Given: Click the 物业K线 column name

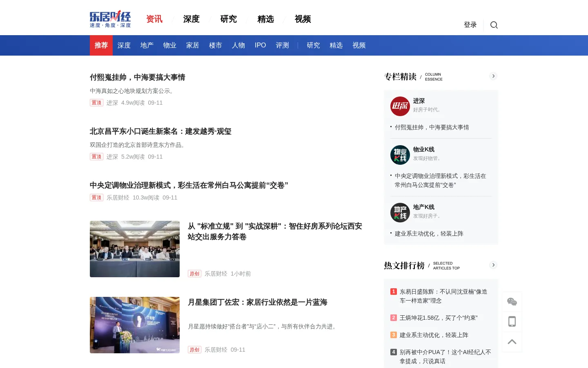Looking at the screenshot, I should [424, 150].
